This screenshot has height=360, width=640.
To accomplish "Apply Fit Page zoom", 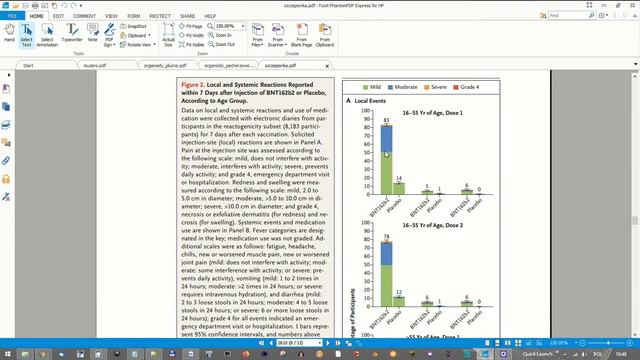I will pyautogui.click(x=191, y=26).
